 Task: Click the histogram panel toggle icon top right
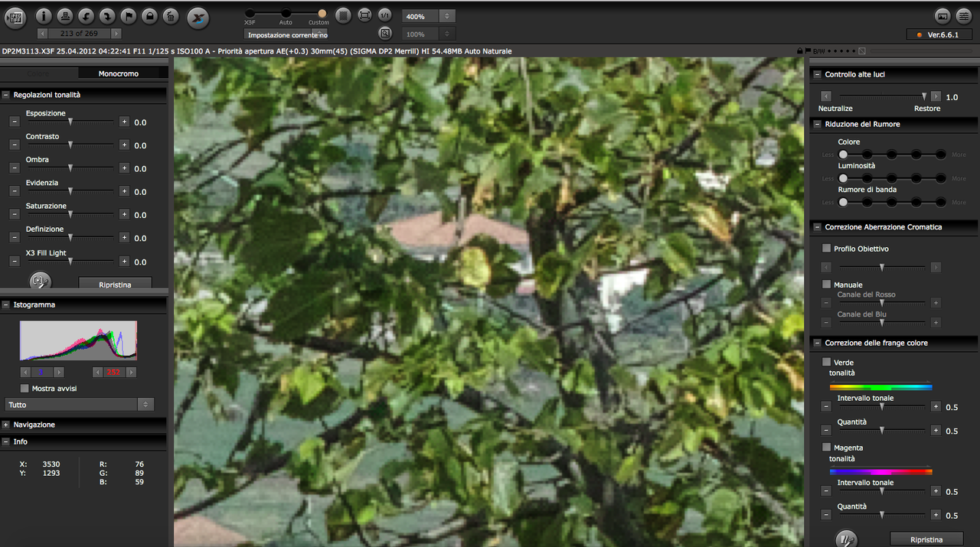[942, 15]
